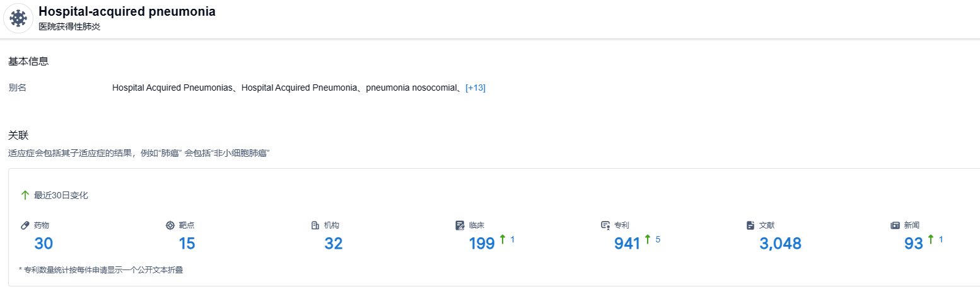This screenshot has height=289, width=980.
Task: Click the virus disease icon beside the title
Action: pos(18,18)
